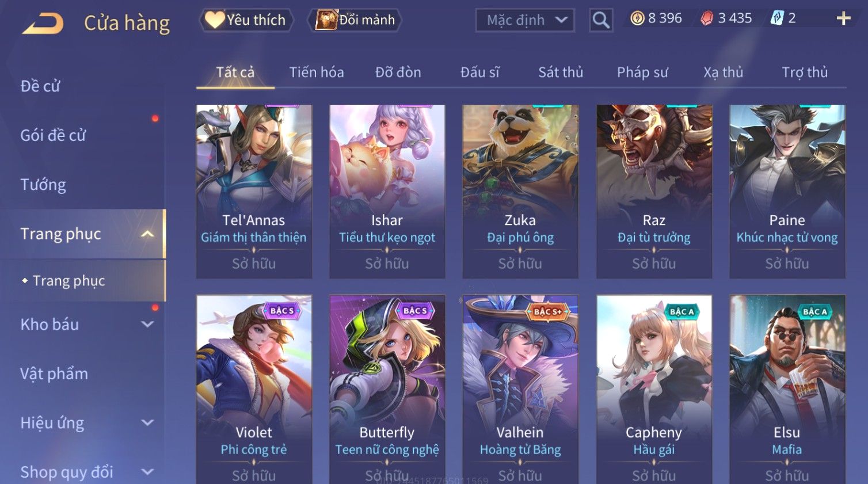Switch to the Pháp sư tab
This screenshot has width=868, height=484.
click(642, 73)
